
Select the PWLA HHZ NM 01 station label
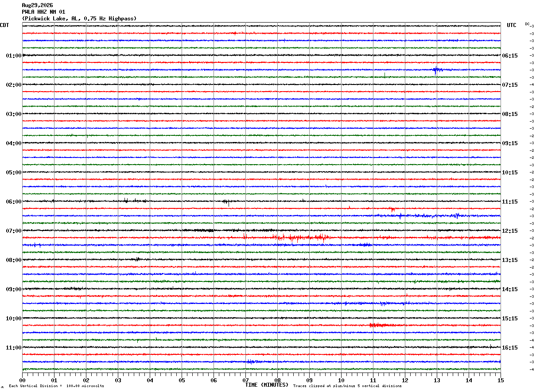[x=43, y=12]
